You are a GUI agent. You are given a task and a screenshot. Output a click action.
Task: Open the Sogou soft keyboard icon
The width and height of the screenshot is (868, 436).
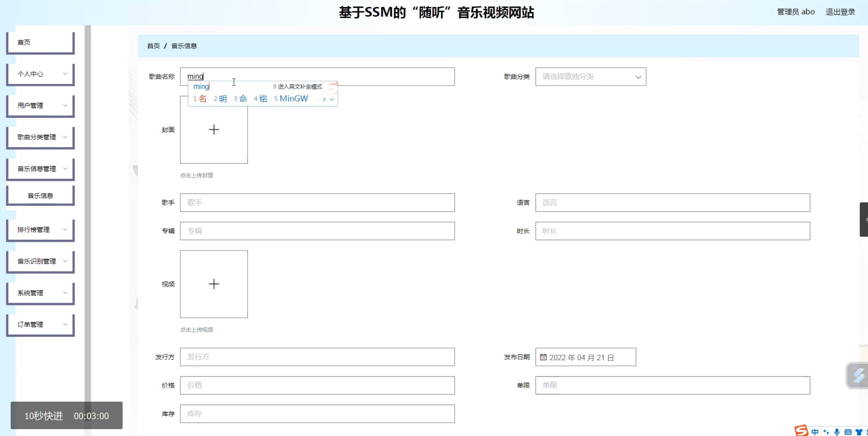pos(848,432)
